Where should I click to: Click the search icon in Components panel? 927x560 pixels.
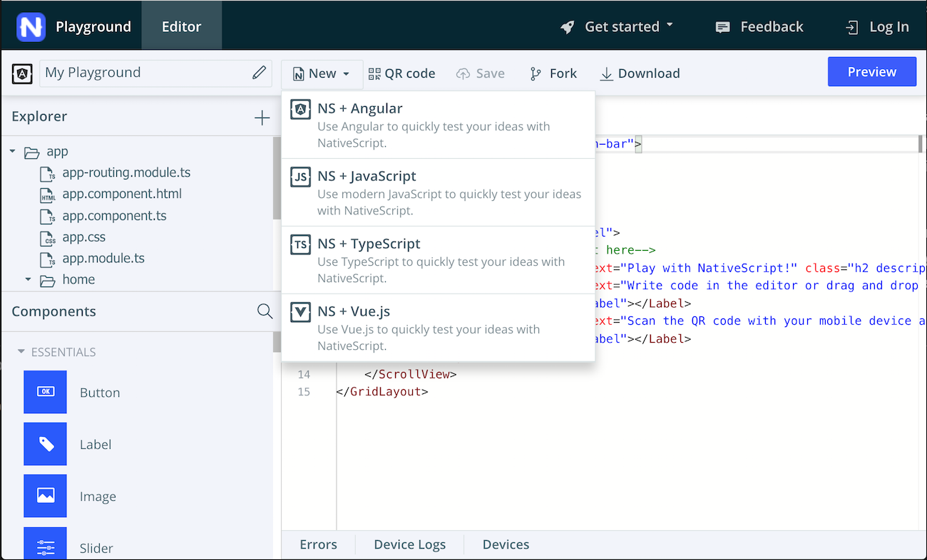(x=265, y=311)
